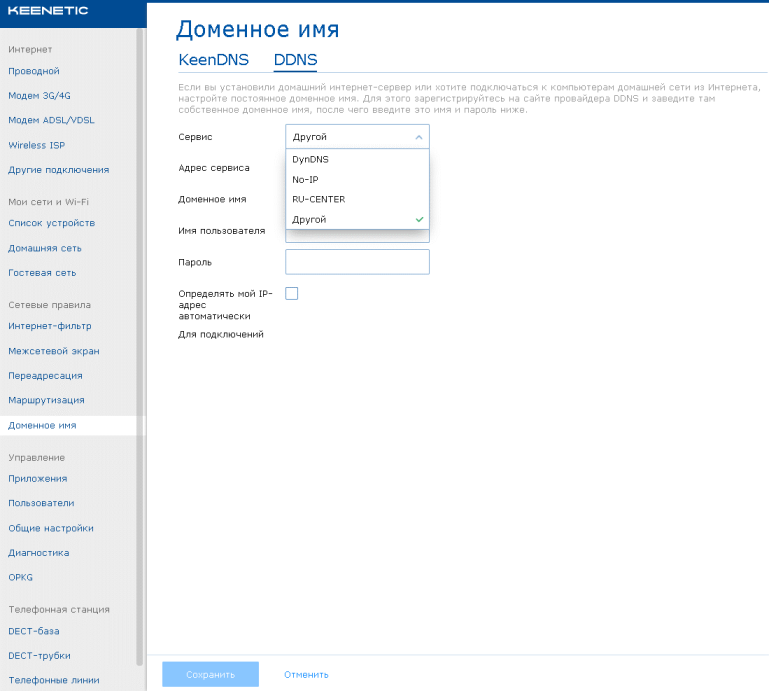Collapse the Сервис dropdown chevron
Viewport: 769px width, 691px height.
pos(419,137)
